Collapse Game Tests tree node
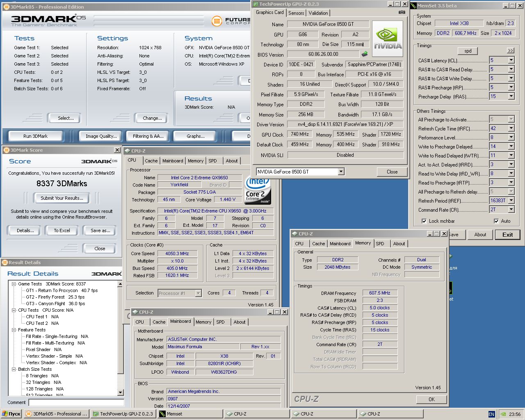 [14, 284]
